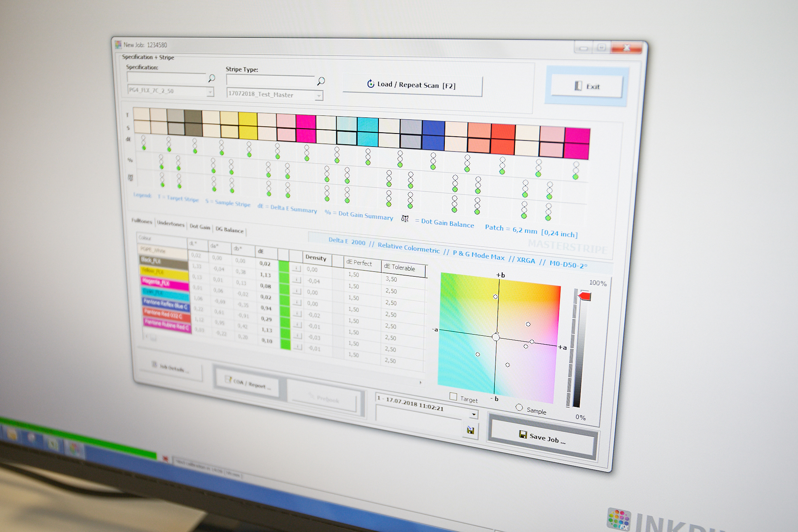Switch to the Undertones tab
798x532 pixels.
pyautogui.click(x=171, y=224)
